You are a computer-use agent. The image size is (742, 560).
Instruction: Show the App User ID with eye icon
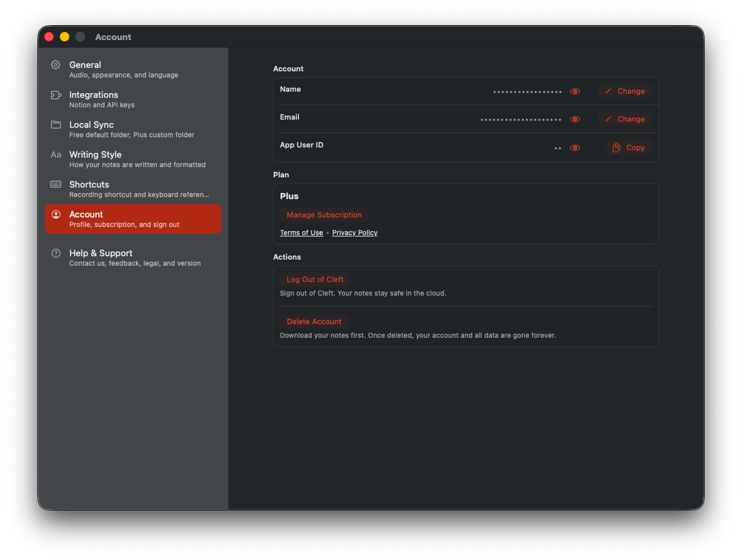[575, 147]
